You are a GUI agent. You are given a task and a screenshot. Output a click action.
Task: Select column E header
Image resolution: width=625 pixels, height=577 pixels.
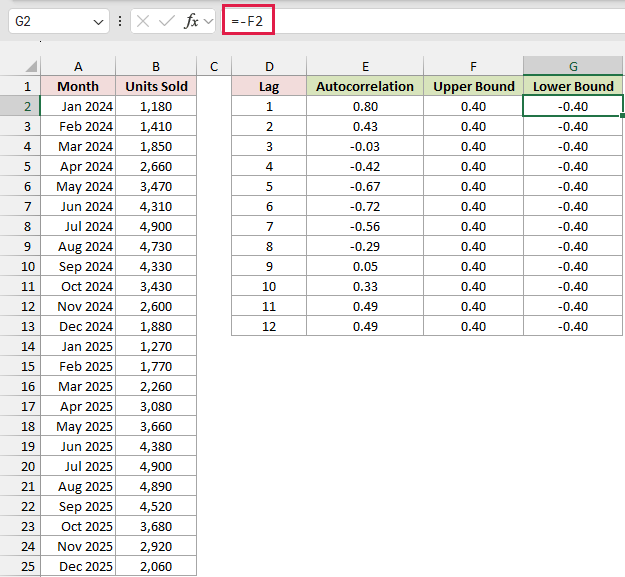tap(365, 66)
